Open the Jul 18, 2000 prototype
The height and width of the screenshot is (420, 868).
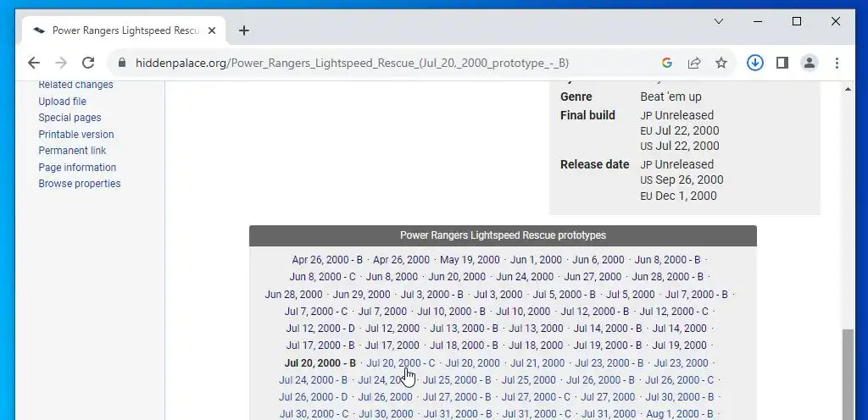[536, 345]
